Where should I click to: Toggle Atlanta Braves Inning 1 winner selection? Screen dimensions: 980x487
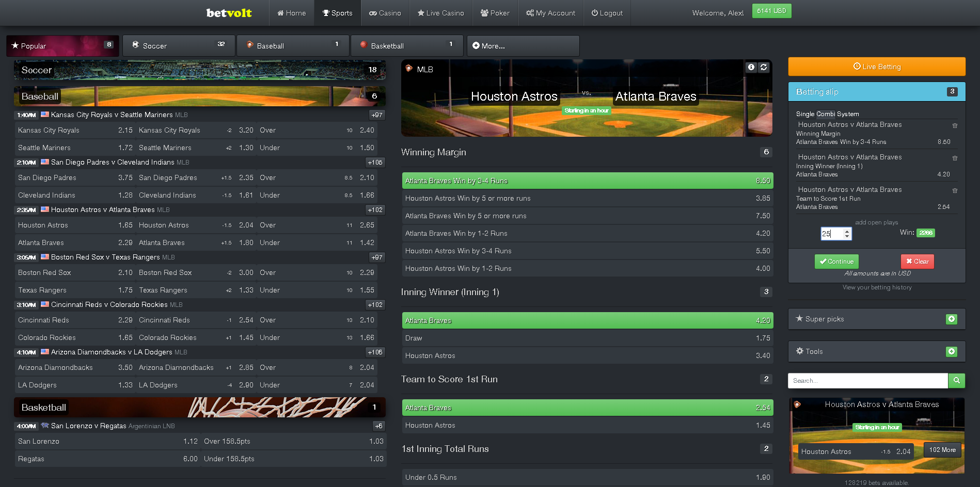click(x=587, y=321)
